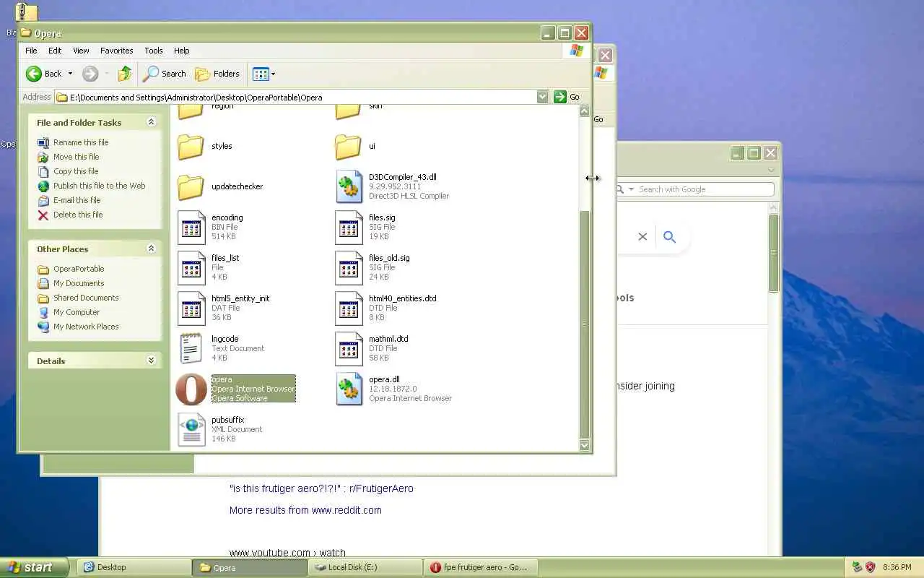
Task: Clear search with X icon in browser
Action: (x=642, y=236)
